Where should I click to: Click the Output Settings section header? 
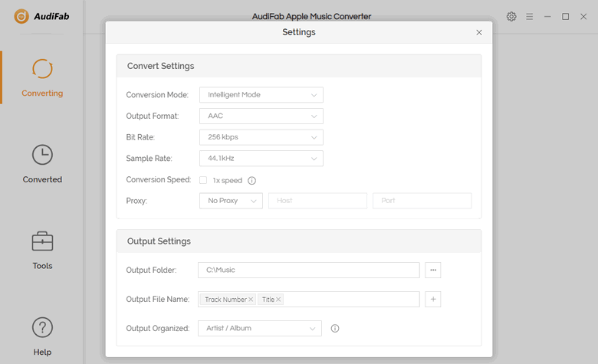(299, 241)
